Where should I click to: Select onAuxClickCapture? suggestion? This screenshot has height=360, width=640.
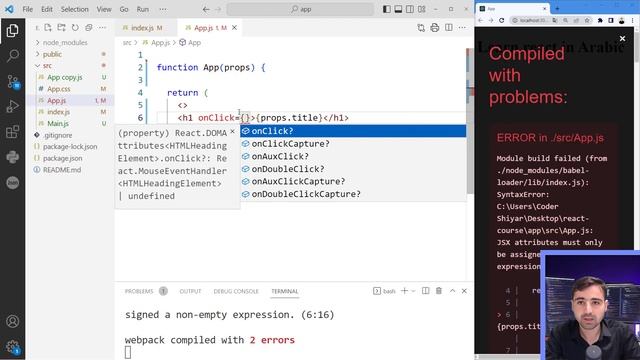point(353,181)
